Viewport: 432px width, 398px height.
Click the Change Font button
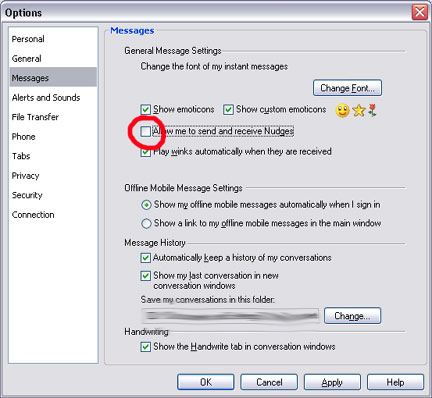[347, 88]
